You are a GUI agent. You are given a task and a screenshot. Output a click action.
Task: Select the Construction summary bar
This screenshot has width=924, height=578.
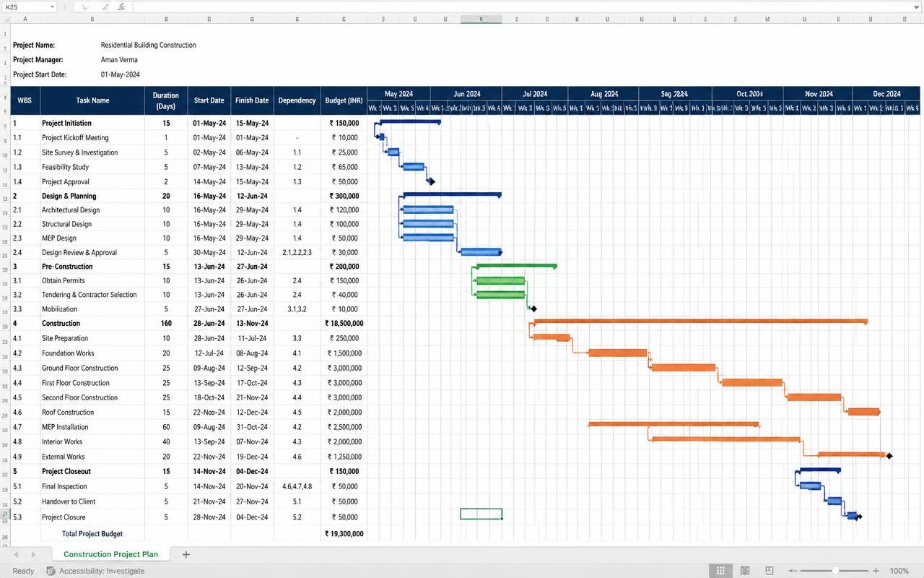[700, 321]
